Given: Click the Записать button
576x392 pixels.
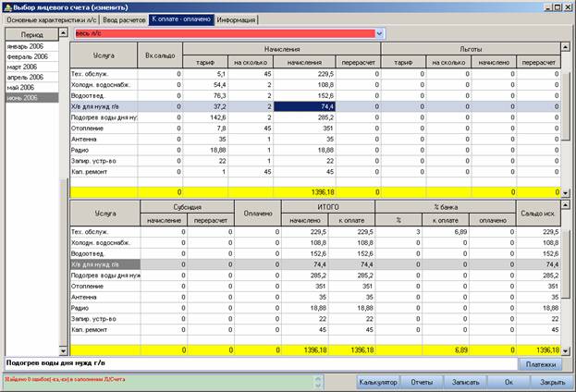Looking at the screenshot, I should [465, 382].
